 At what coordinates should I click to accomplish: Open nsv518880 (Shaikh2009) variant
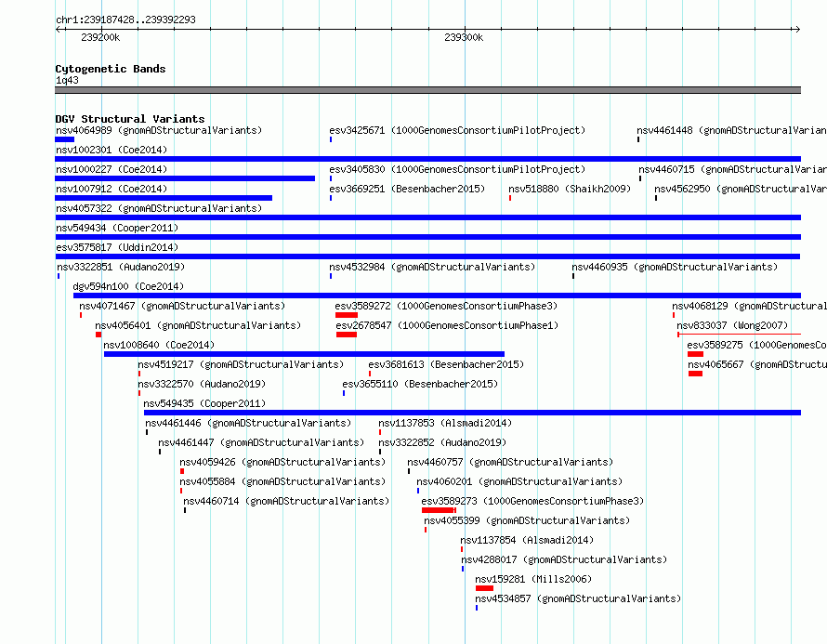click(x=570, y=189)
